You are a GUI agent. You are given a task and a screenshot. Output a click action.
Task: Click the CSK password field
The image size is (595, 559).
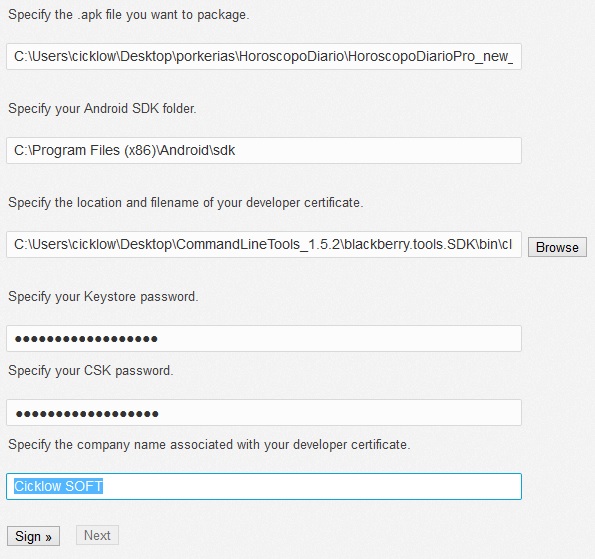pos(264,413)
